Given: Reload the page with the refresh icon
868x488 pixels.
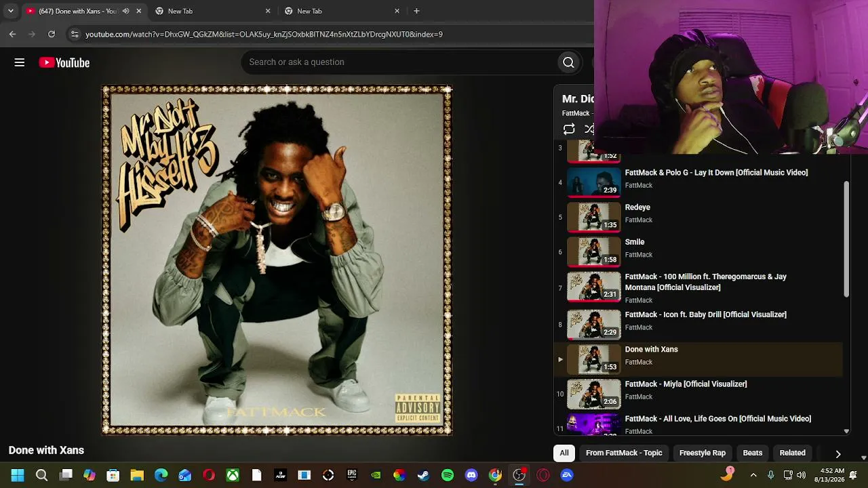Looking at the screenshot, I should 52,34.
